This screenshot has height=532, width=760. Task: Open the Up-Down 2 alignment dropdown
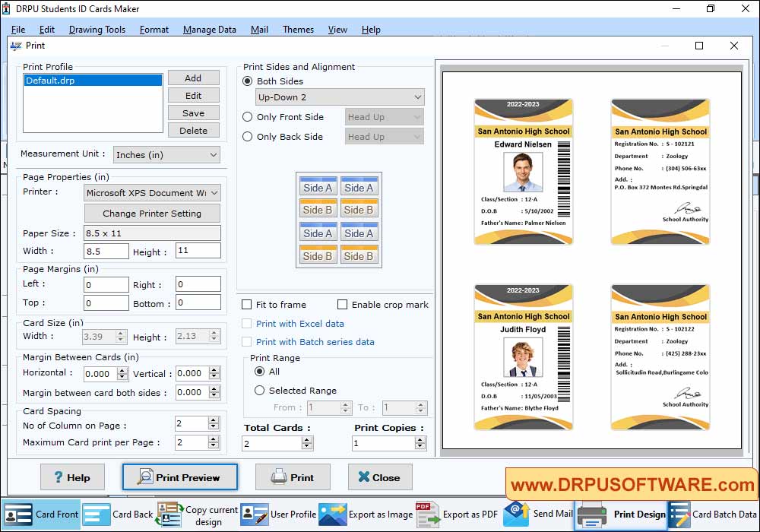(x=340, y=97)
